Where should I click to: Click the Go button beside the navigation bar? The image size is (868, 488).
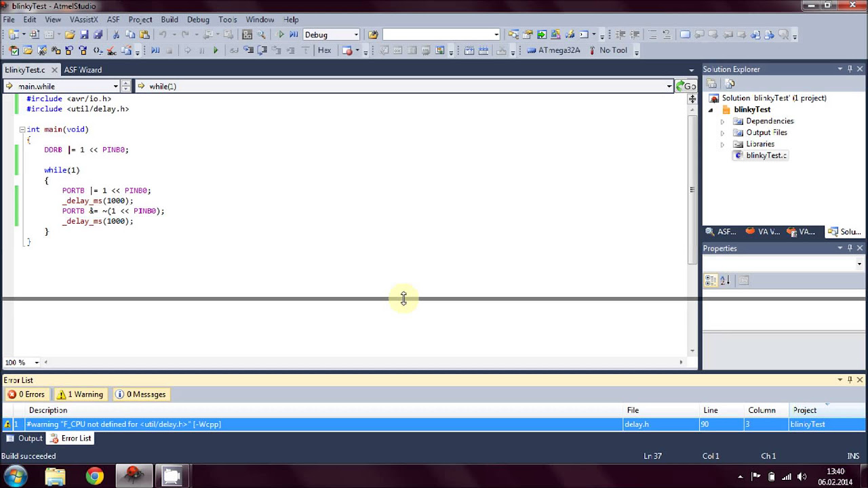click(686, 86)
